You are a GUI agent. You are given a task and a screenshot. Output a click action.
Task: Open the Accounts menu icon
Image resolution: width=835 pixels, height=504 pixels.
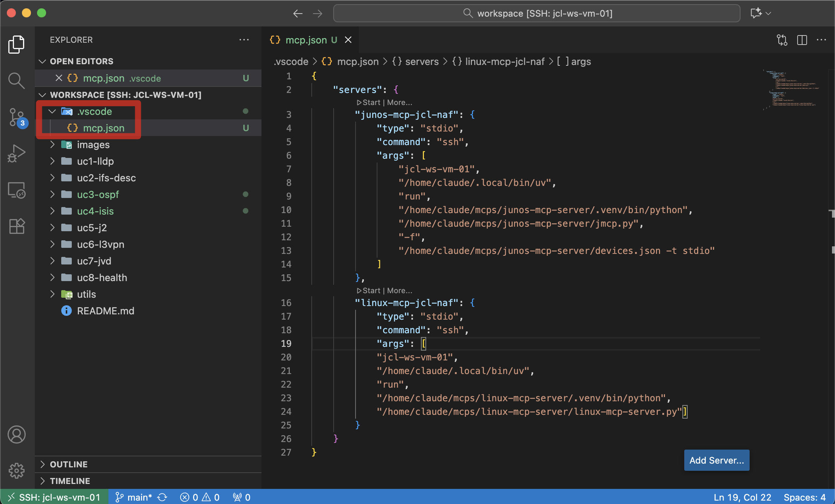(x=16, y=434)
